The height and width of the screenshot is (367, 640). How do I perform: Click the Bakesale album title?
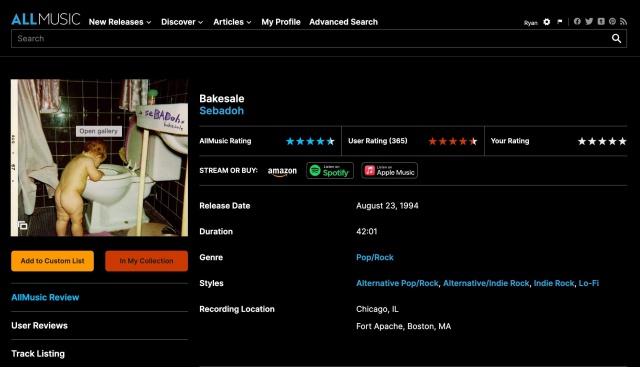pyautogui.click(x=222, y=98)
